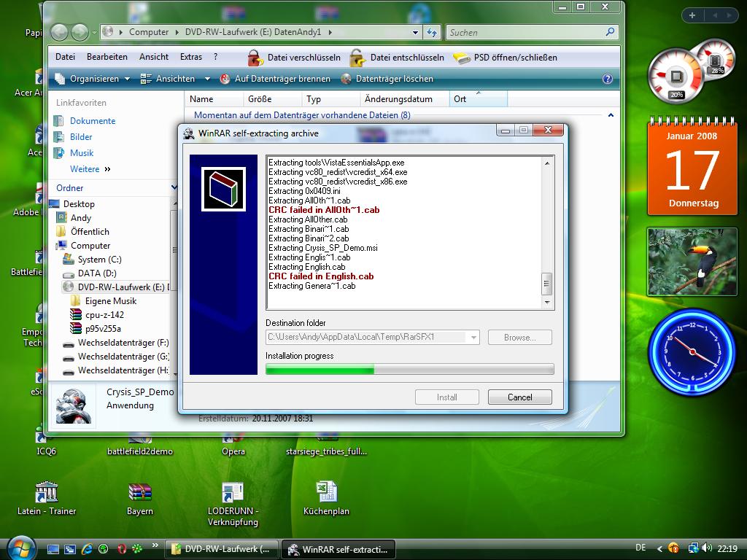Select cpu-z-142 archive in tree

(105, 315)
